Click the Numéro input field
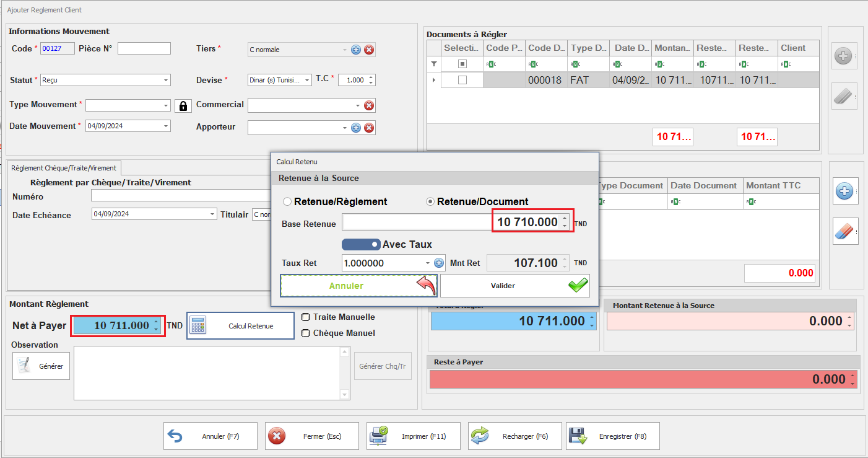Screen dimensions: 868x458 click(x=181, y=196)
